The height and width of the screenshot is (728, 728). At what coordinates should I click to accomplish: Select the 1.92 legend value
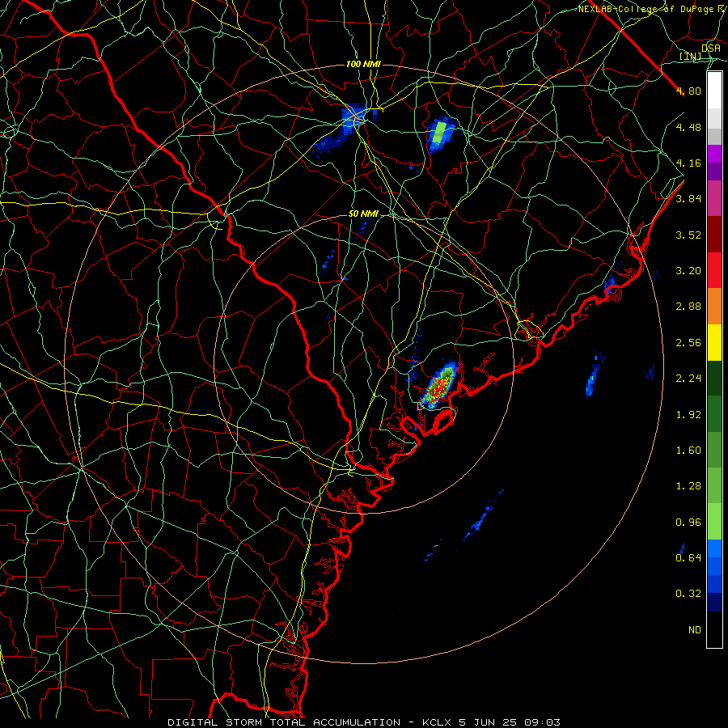tap(688, 415)
